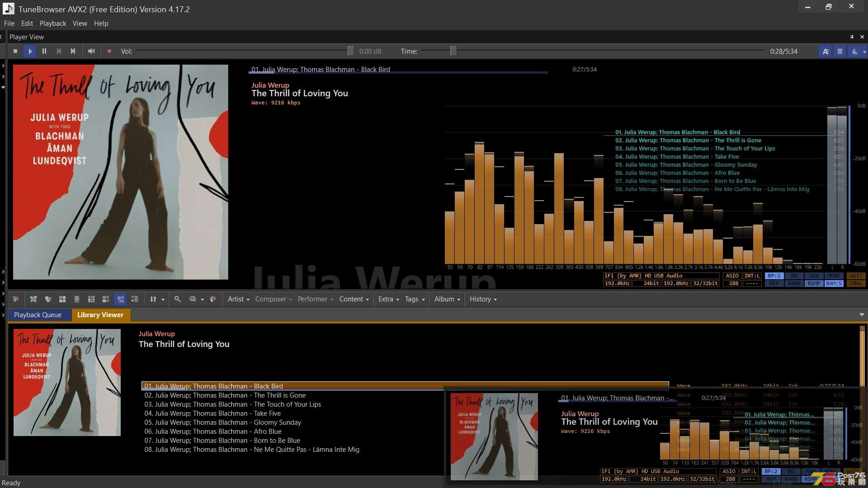Open the Help menu
Image resolution: width=868 pixels, height=488 pixels.
101,23
